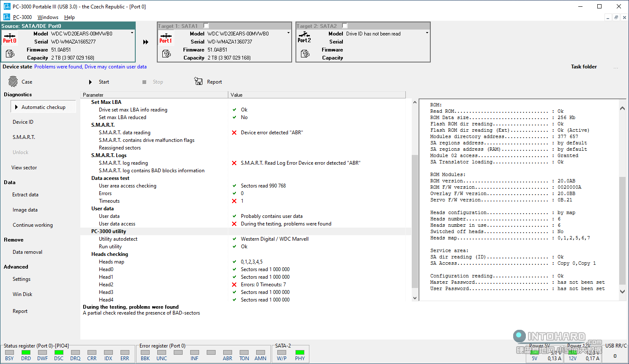Open Extract data under Data

[25, 195]
